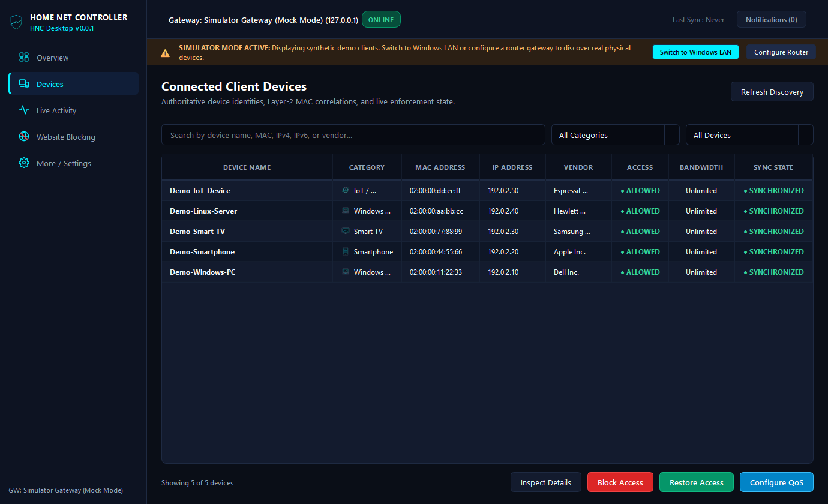Screen dimensions: 828x504
Task: Click Switch to Windows LAN button
Action: pyautogui.click(x=695, y=52)
